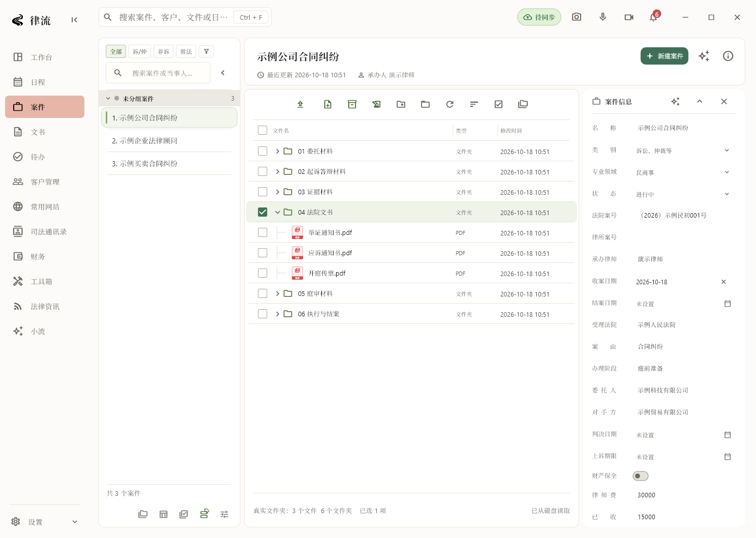Uncheck the 04 法院文书 folder checkbox

(262, 212)
